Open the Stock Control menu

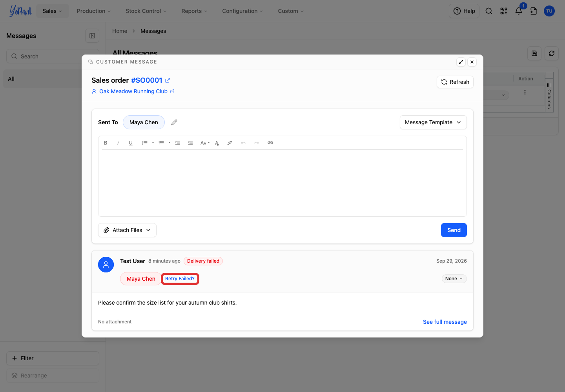tap(146, 11)
